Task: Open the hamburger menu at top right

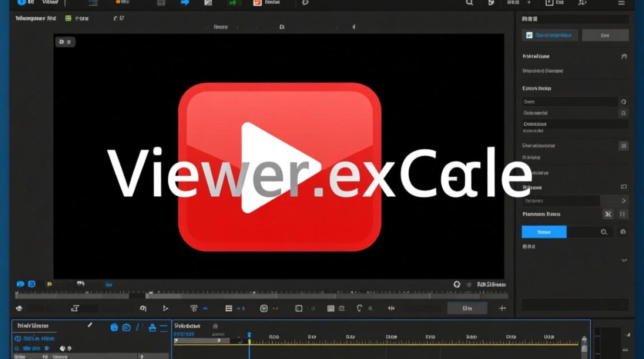Action: 621,3
